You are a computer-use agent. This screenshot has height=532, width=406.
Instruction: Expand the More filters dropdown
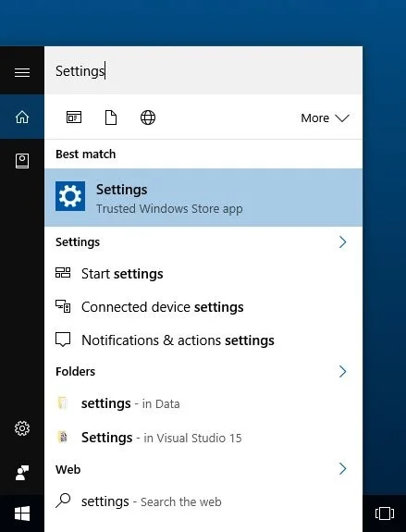[x=325, y=118]
